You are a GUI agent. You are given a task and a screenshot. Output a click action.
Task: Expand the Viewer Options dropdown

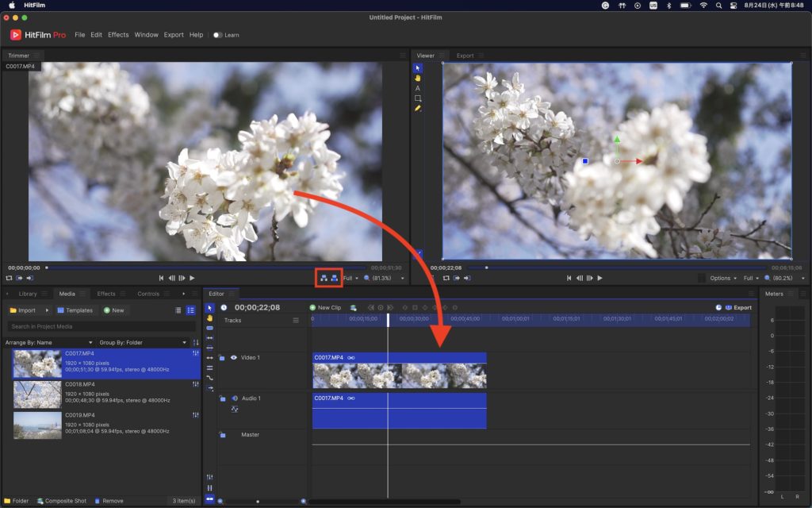point(724,278)
